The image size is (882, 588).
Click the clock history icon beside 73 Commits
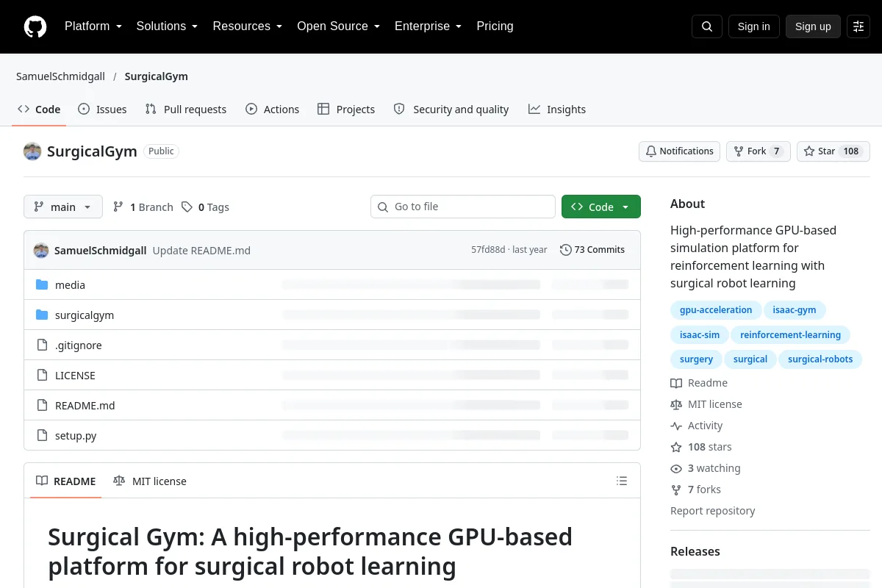565,250
